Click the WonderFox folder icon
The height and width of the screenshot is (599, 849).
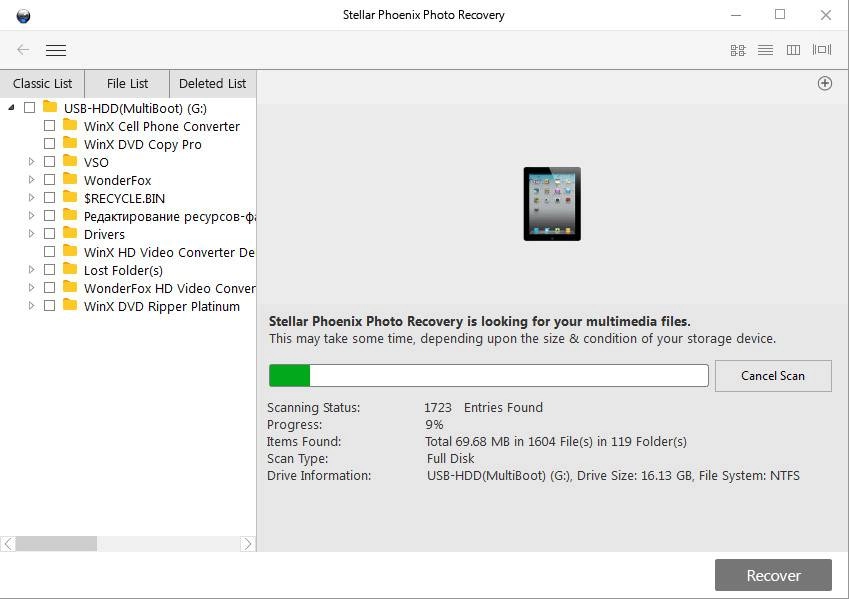coord(70,178)
